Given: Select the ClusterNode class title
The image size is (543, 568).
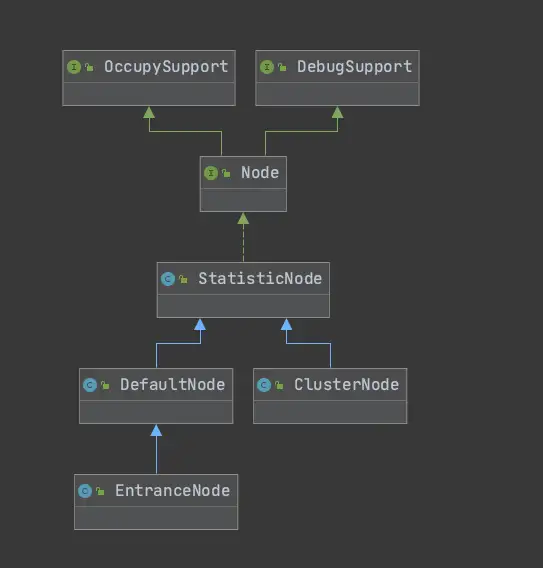Looking at the screenshot, I should pyautogui.click(x=346, y=384).
